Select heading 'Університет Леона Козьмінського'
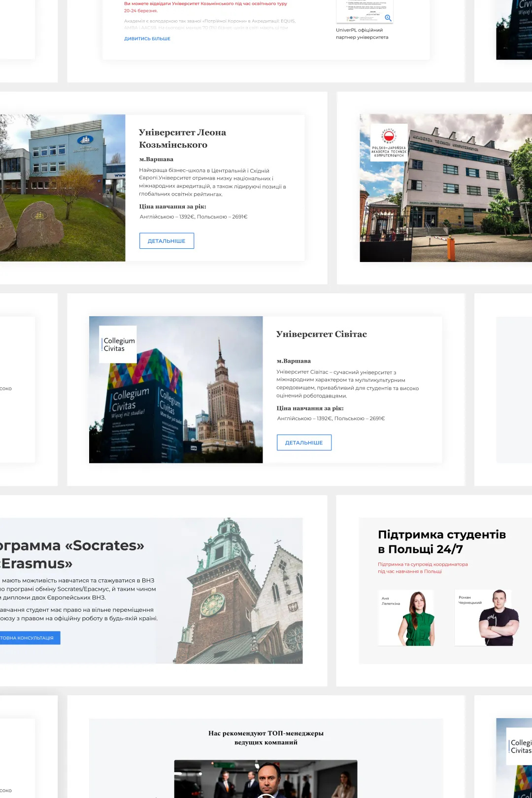 click(182, 138)
